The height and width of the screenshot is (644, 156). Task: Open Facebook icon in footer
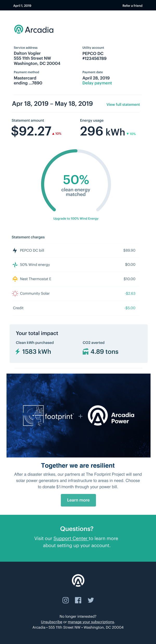coord(78,600)
